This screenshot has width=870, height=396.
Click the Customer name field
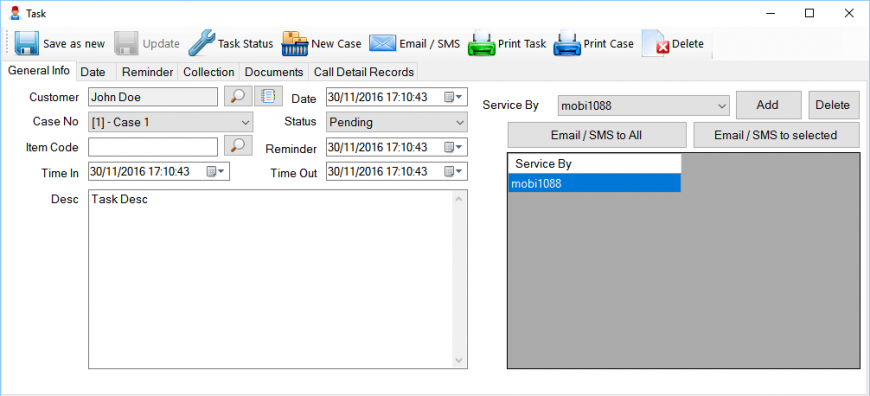point(153,97)
